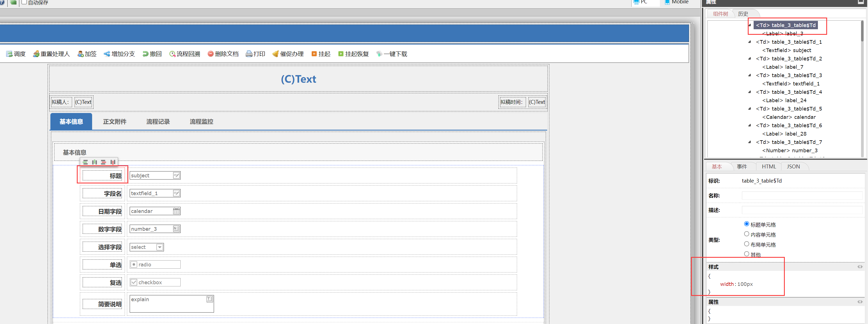This screenshot has width=868, height=324.
Task: Click the calendar icon in the calendar field
Action: point(176,211)
